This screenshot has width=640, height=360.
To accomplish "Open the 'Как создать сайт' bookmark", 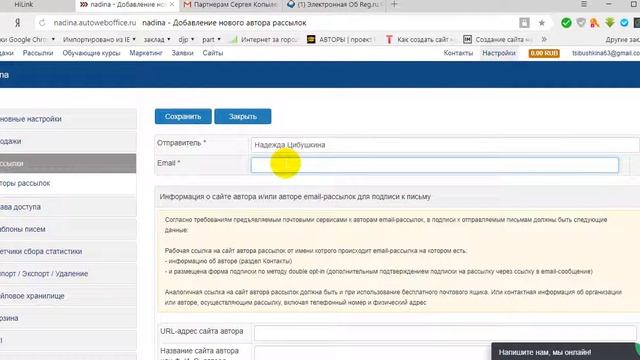I will 420,40.
